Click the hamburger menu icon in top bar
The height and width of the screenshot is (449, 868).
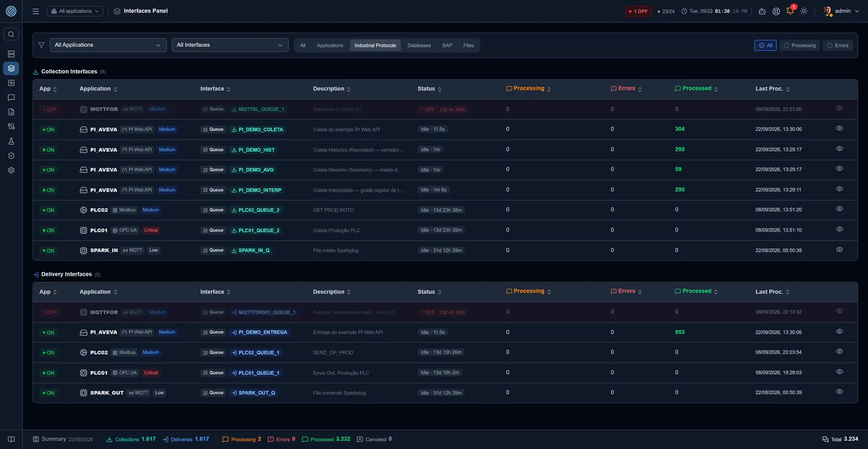(x=36, y=11)
